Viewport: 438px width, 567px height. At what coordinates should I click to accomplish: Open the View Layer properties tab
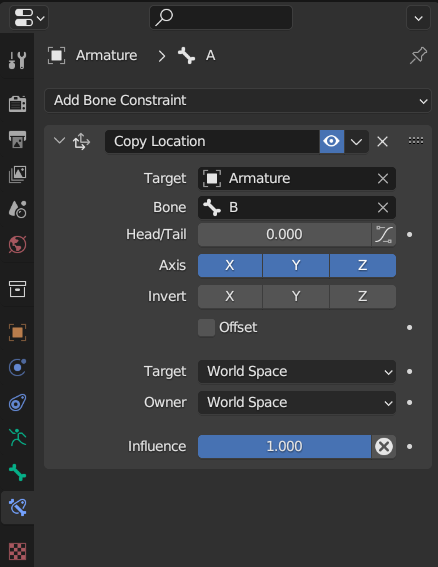17,174
